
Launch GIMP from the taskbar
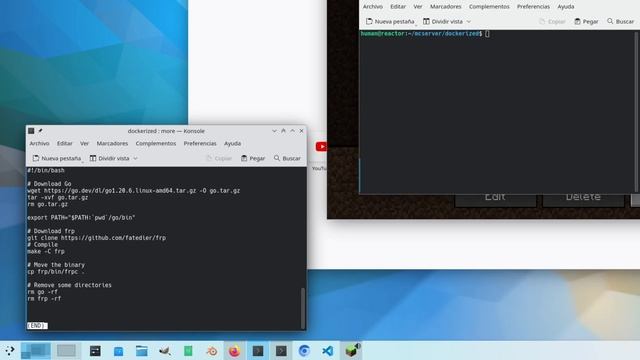(x=165, y=351)
